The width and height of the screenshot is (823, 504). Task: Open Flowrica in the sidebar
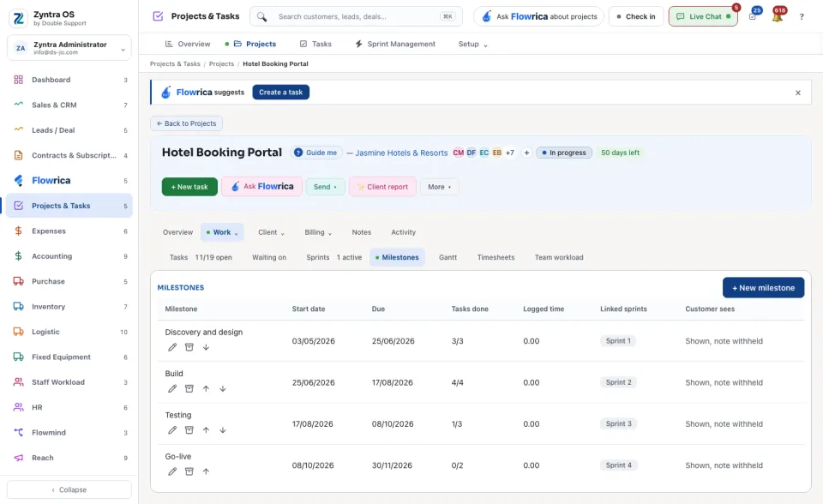tap(69, 181)
